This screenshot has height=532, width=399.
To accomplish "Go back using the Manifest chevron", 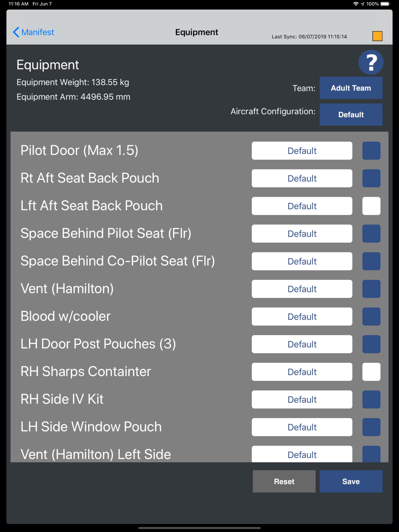I will 34,32.
